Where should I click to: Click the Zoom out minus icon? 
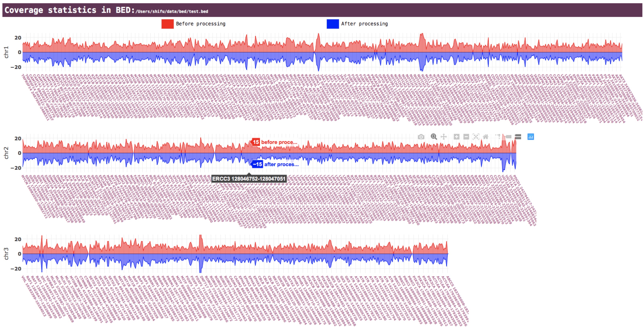click(x=466, y=137)
